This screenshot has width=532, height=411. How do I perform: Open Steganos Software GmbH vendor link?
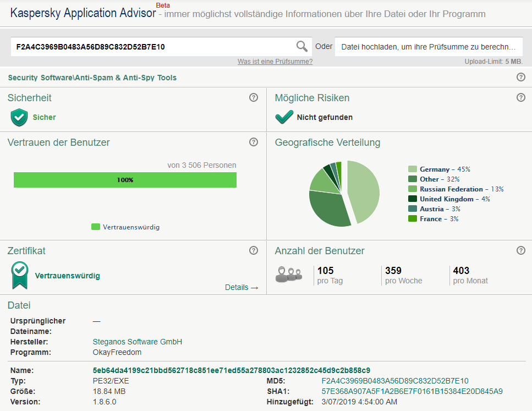click(x=138, y=342)
